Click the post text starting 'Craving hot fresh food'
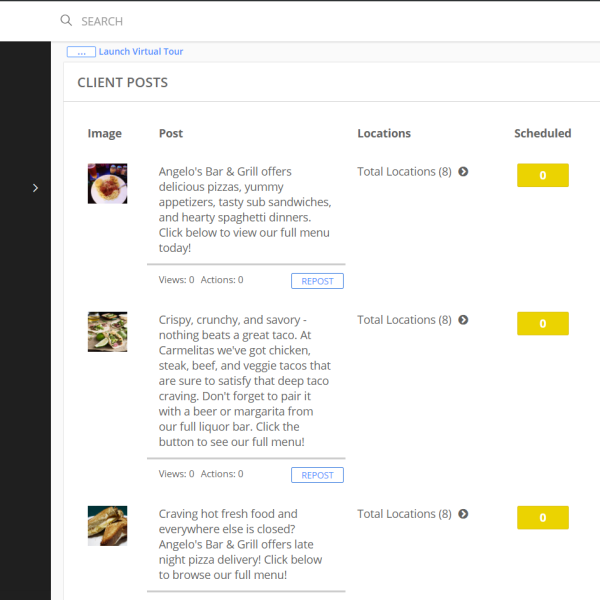 [240, 544]
